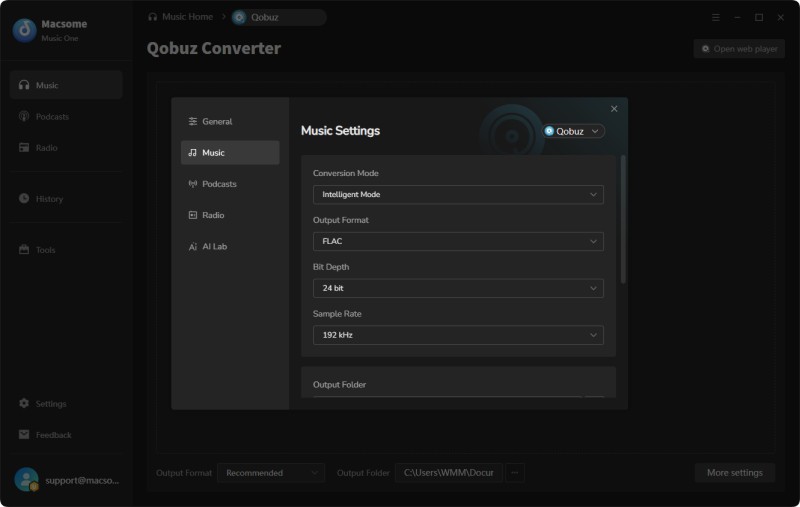Open Music in the main sidebar
This screenshot has height=507, width=800.
tap(66, 85)
